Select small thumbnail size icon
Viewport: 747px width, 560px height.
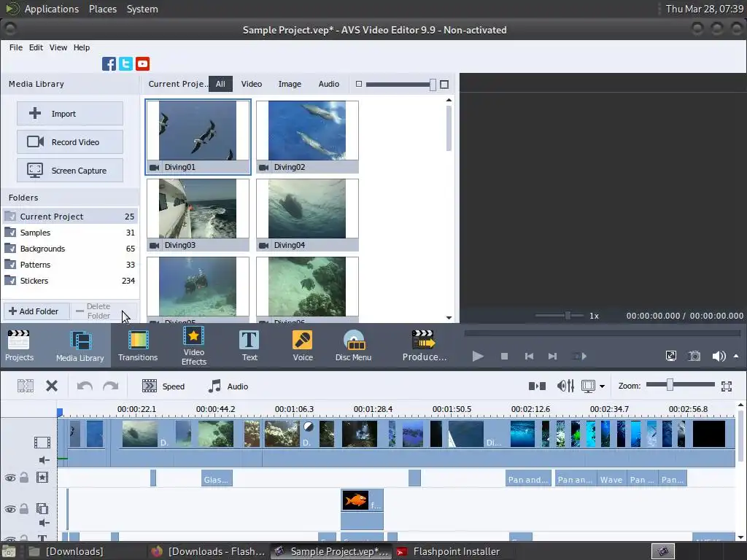click(359, 84)
